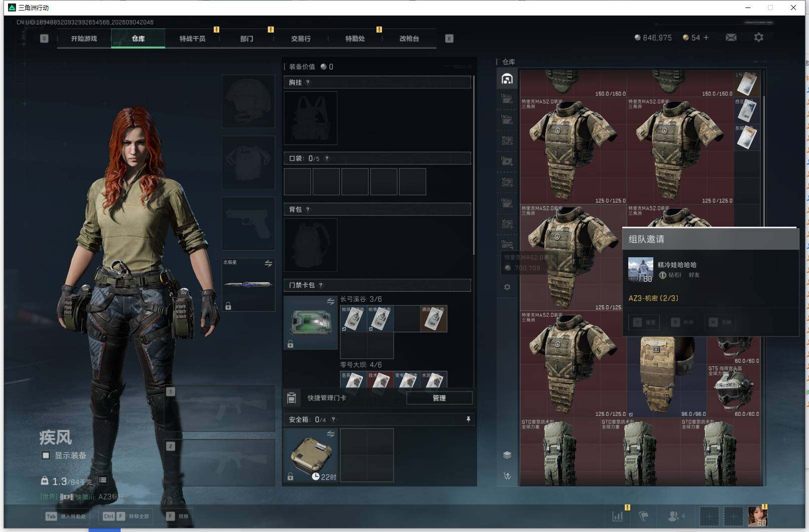The image size is (809, 532).
Task: Click the lock icon on 北极星 slot
Action: click(x=228, y=306)
